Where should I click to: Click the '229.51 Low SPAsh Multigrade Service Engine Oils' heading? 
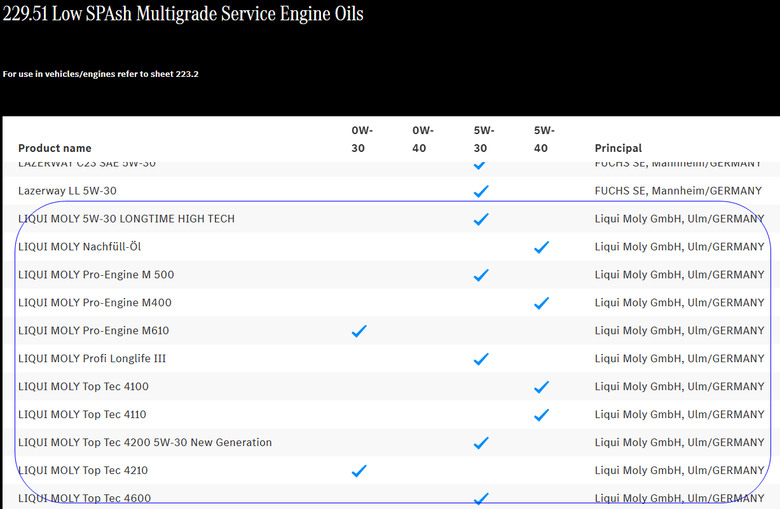click(183, 14)
